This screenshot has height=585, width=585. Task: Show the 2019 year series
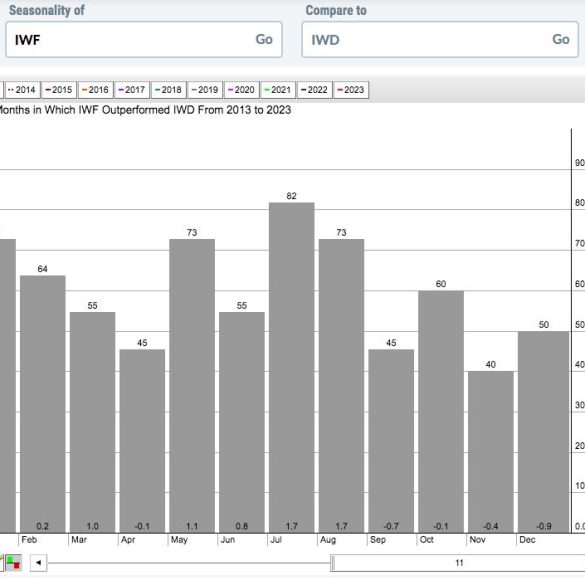point(205,90)
